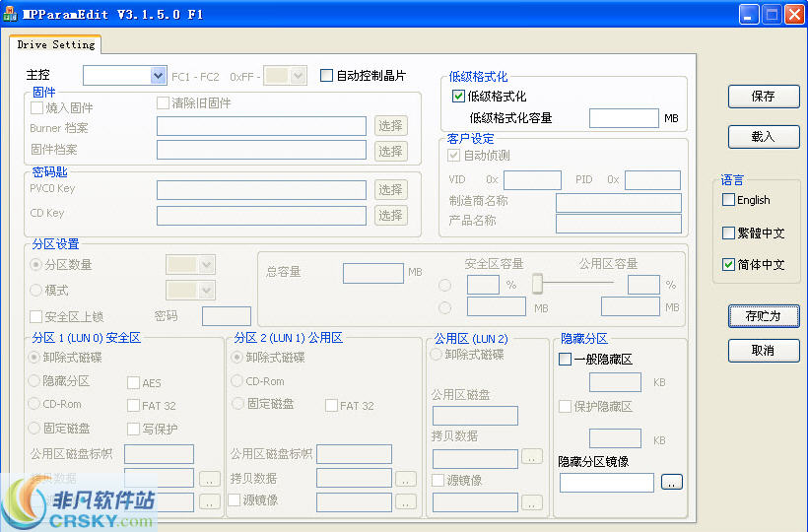Check the English language option
This screenshot has height=532, width=808.
click(x=728, y=199)
